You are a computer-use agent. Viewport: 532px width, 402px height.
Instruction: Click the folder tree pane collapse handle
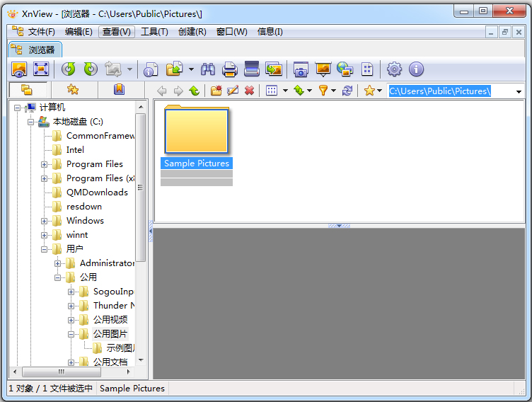[151, 231]
